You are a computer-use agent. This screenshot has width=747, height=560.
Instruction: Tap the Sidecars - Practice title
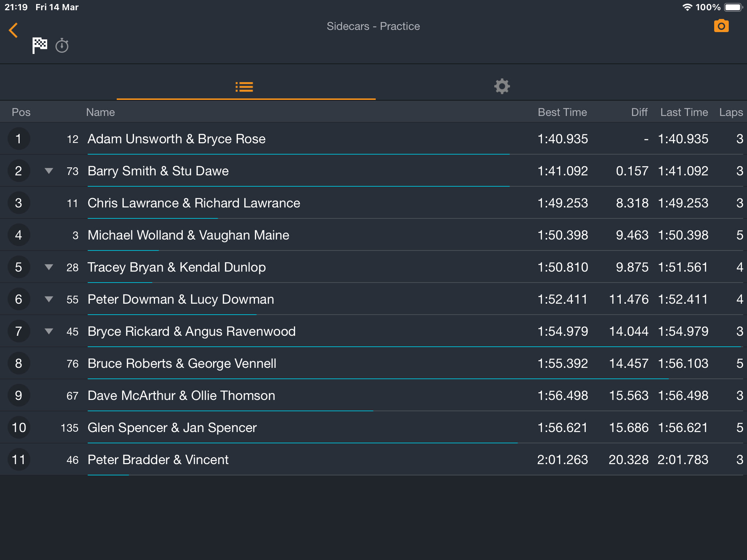[x=373, y=26]
